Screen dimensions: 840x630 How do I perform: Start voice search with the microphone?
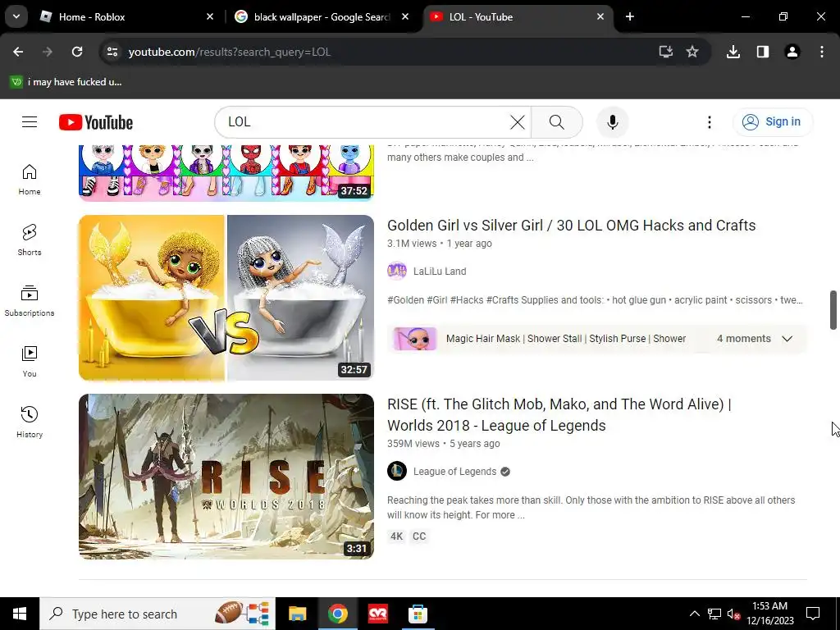coord(612,122)
